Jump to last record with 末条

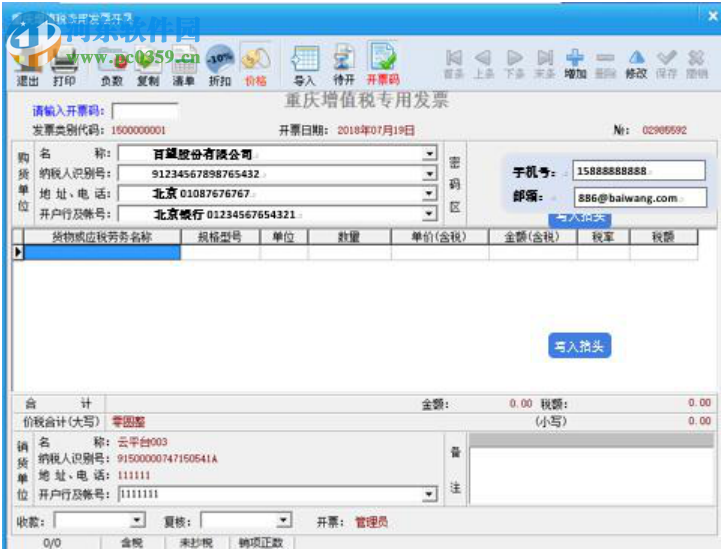(x=544, y=64)
